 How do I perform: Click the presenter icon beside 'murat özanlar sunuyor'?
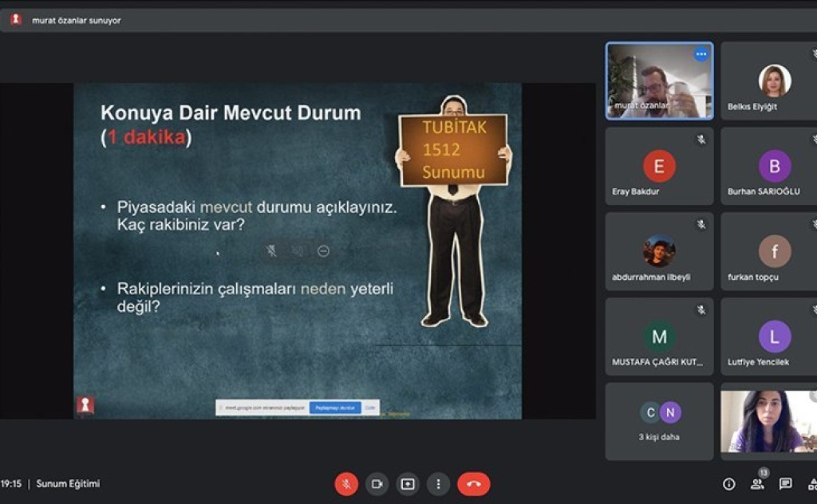click(16, 20)
